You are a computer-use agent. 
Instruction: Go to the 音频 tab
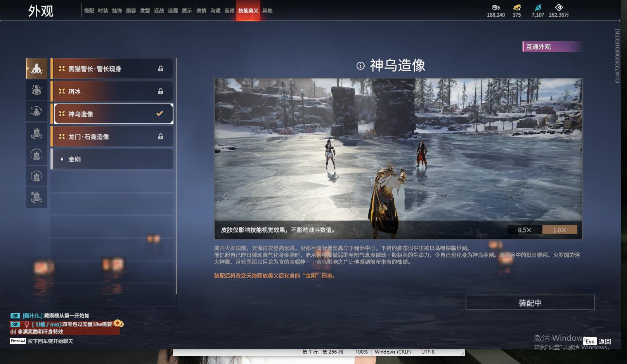click(x=229, y=10)
